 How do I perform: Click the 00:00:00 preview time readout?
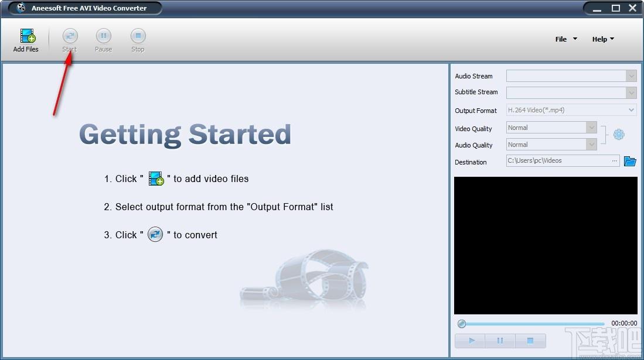click(x=624, y=324)
